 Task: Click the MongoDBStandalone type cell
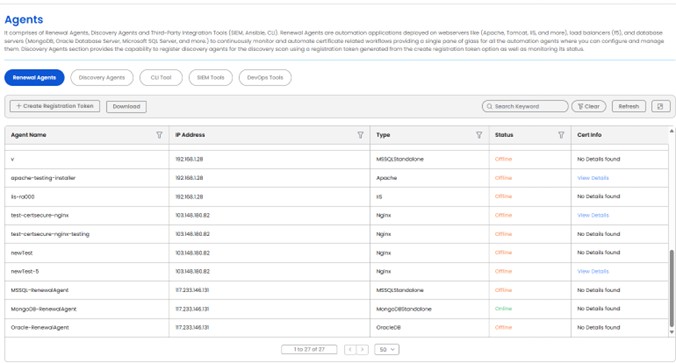(x=404, y=309)
